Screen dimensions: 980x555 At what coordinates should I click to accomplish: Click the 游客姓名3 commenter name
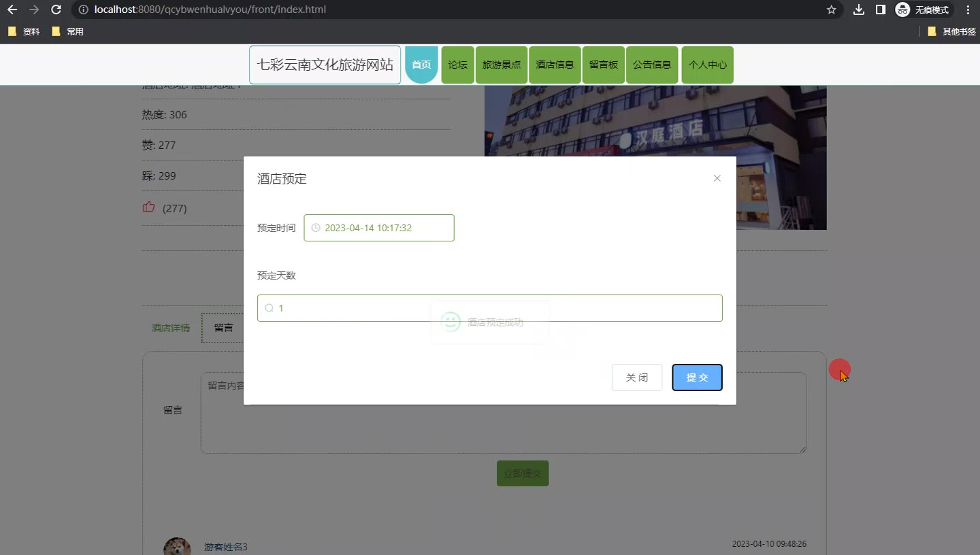point(226,547)
